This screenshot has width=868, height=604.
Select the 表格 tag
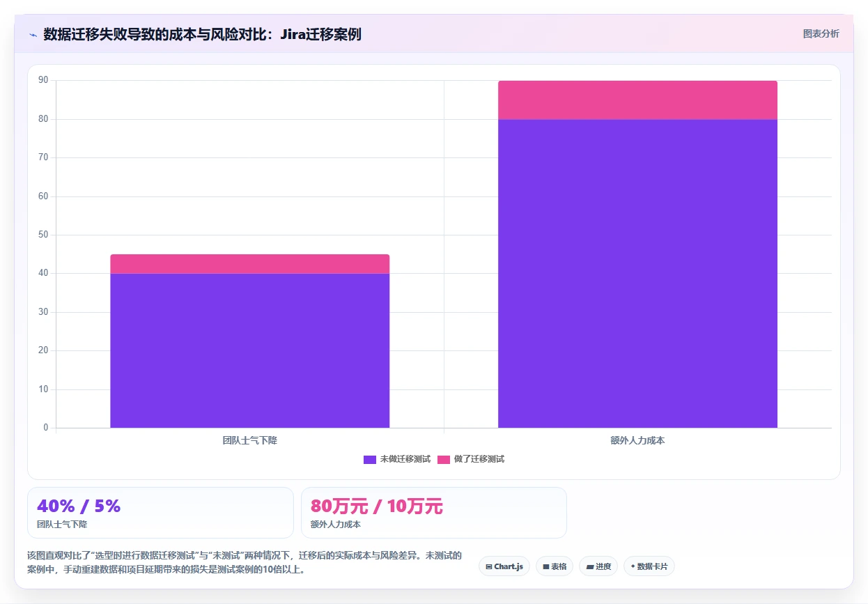coord(555,566)
